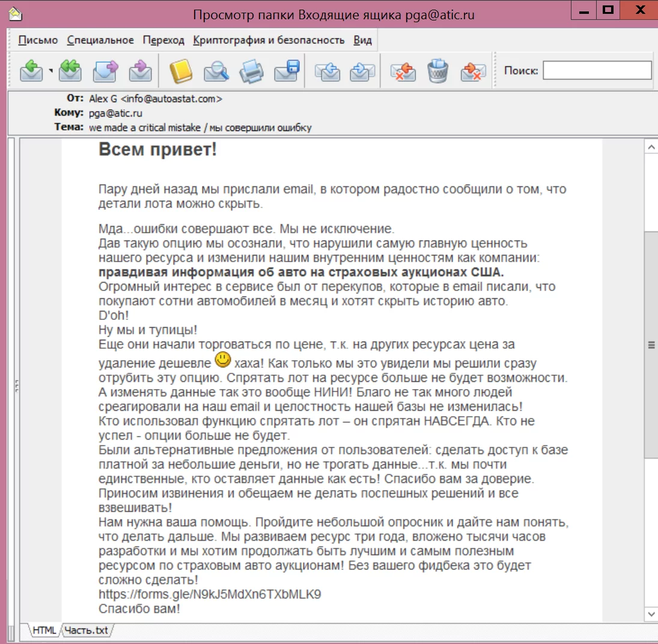Close the message window

click(x=639, y=10)
